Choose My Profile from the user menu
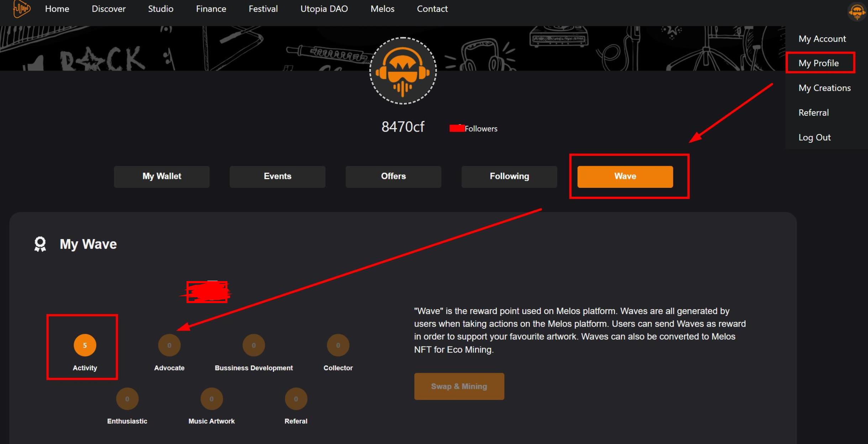 coord(819,63)
